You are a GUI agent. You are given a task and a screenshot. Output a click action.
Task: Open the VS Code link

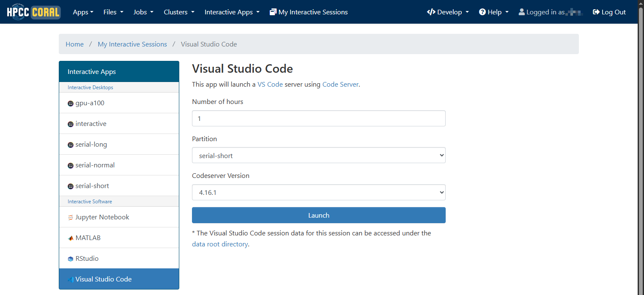click(x=270, y=84)
